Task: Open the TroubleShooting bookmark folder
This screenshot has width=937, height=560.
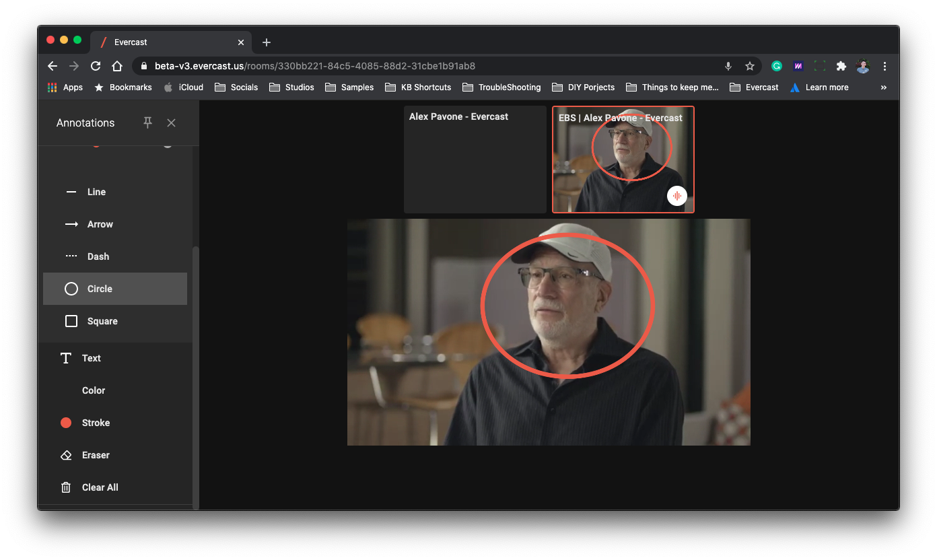Action: point(501,87)
